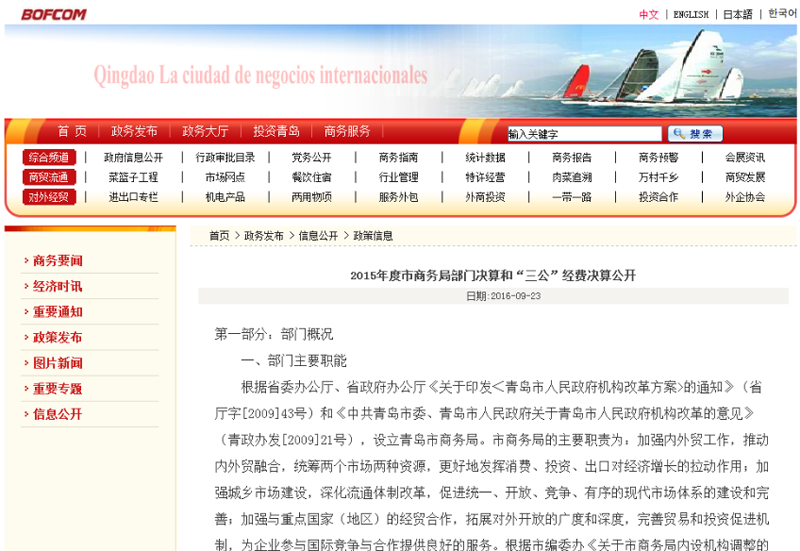Open the 政府信息公开 link
This screenshot has height=551, width=800.
133,157
